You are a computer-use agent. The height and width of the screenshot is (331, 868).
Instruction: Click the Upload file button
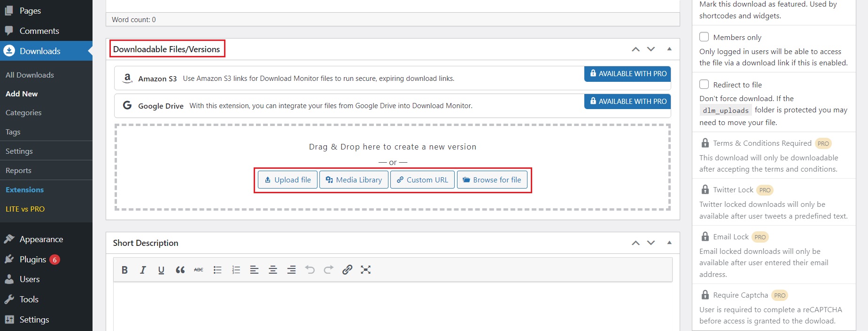click(x=287, y=180)
